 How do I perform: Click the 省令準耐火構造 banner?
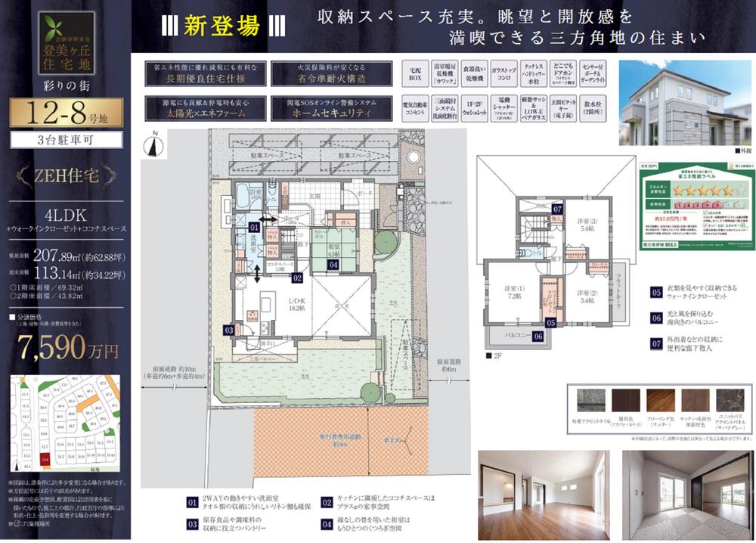(x=332, y=74)
